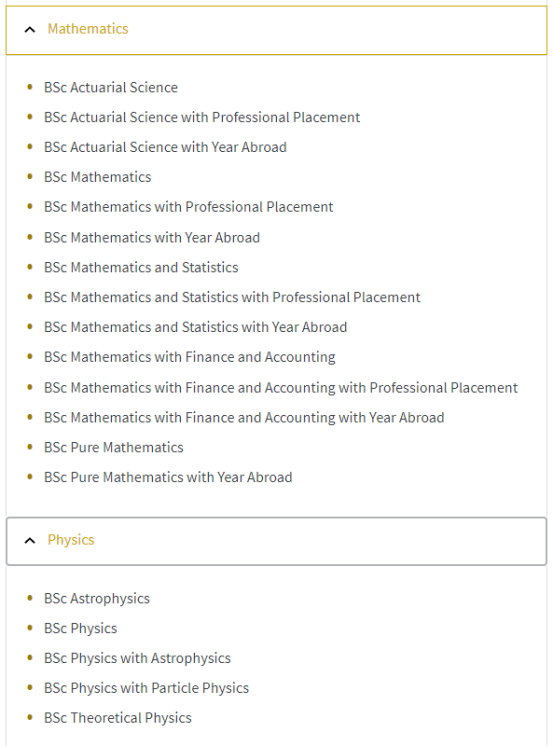Select BSc Physics with Particle Physics
This screenshot has height=747, width=554.
[146, 688]
